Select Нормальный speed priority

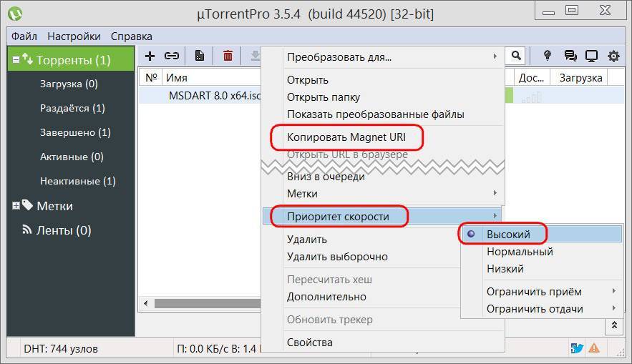pyautogui.click(x=542, y=252)
